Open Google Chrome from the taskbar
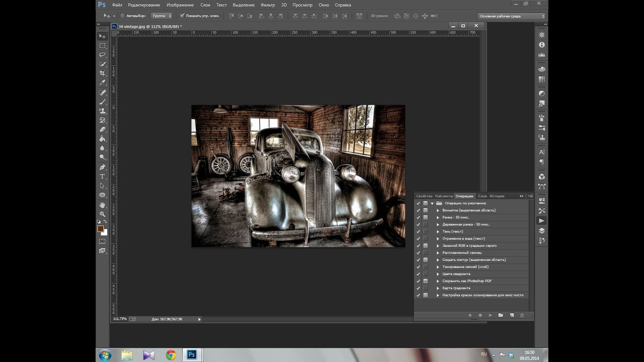Screen dimensions: 644x362 (171, 355)
